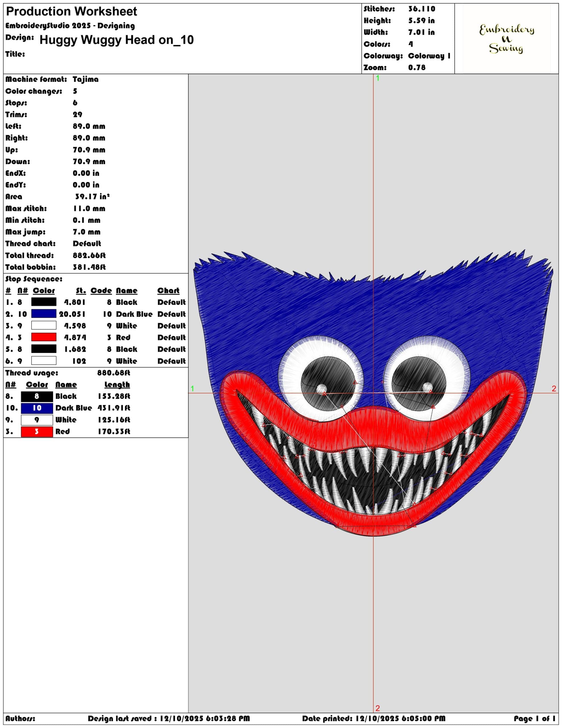The height and width of the screenshot is (728, 562).
Task: Click the 'Chart' column header
Action: click(168, 291)
